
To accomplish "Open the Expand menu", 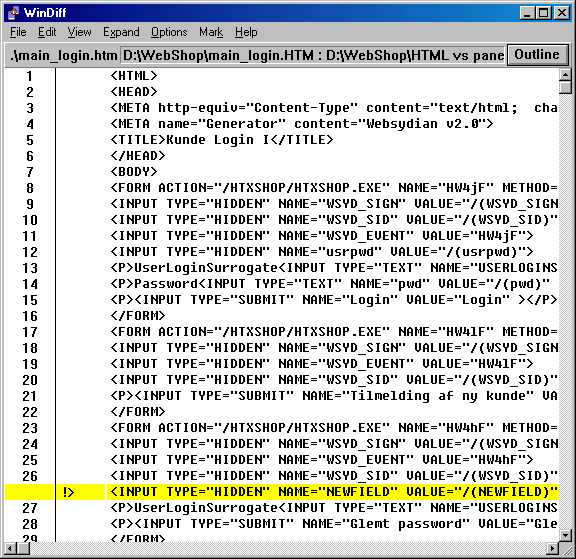I will click(121, 32).
